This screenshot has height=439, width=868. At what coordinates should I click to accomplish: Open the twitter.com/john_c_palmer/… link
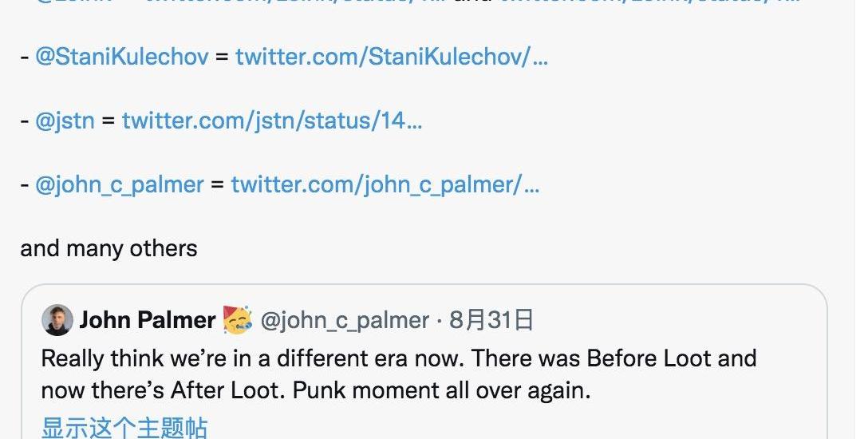(385, 185)
